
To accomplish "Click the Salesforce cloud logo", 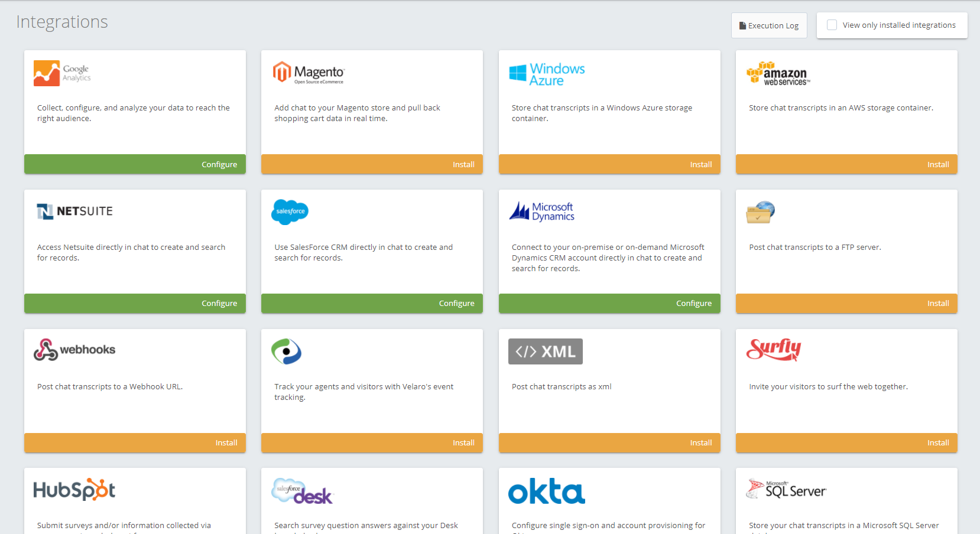I will [x=290, y=211].
